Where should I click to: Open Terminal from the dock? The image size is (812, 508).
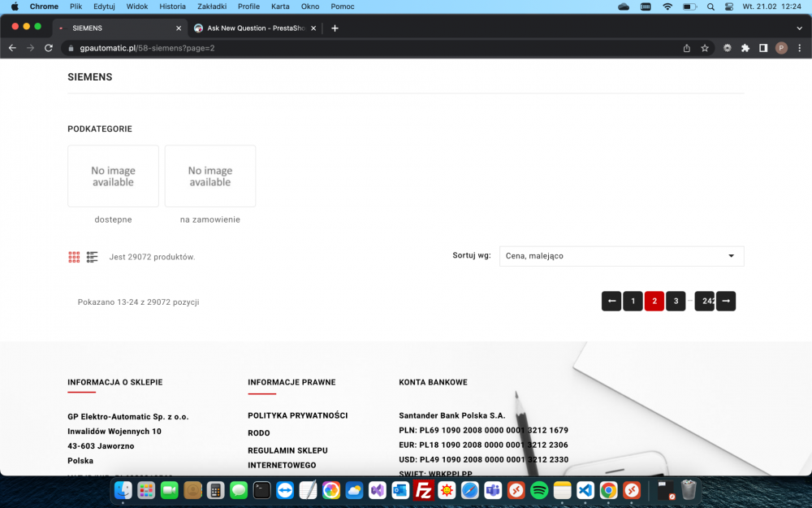point(261,490)
